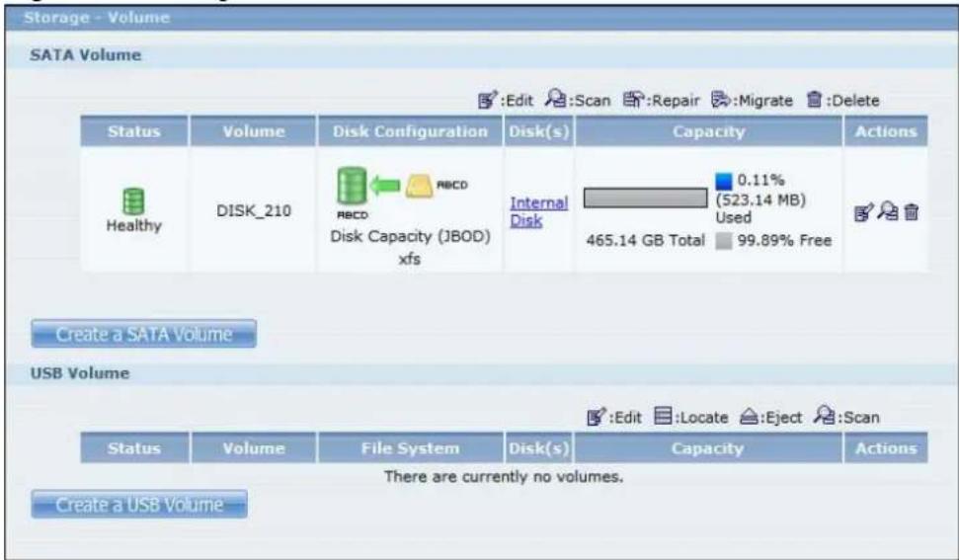Click the yellow hard disk icon in Disk Configuration

(x=419, y=186)
